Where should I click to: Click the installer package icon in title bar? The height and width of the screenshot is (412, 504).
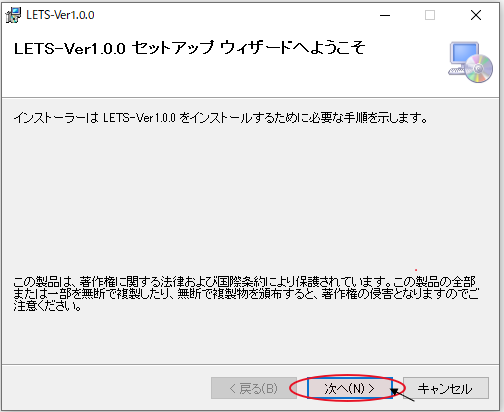tap(13, 15)
